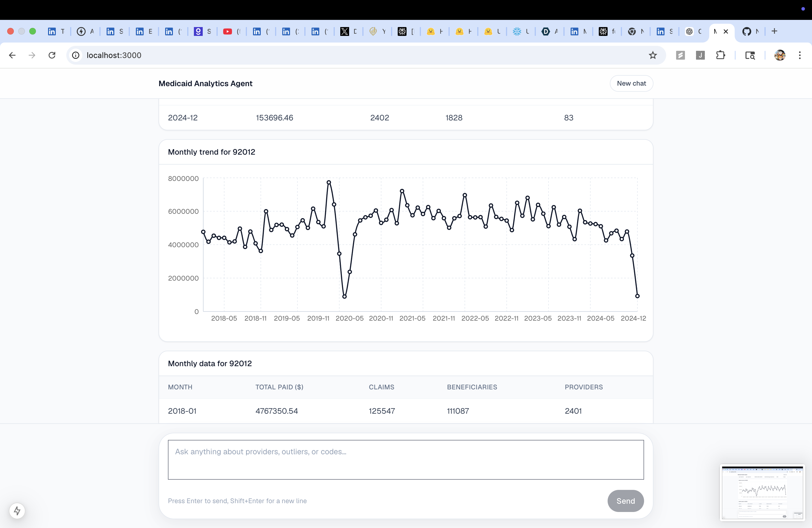Switch to the GitHub tab
Screen dimensions: 812x528
click(x=747, y=31)
